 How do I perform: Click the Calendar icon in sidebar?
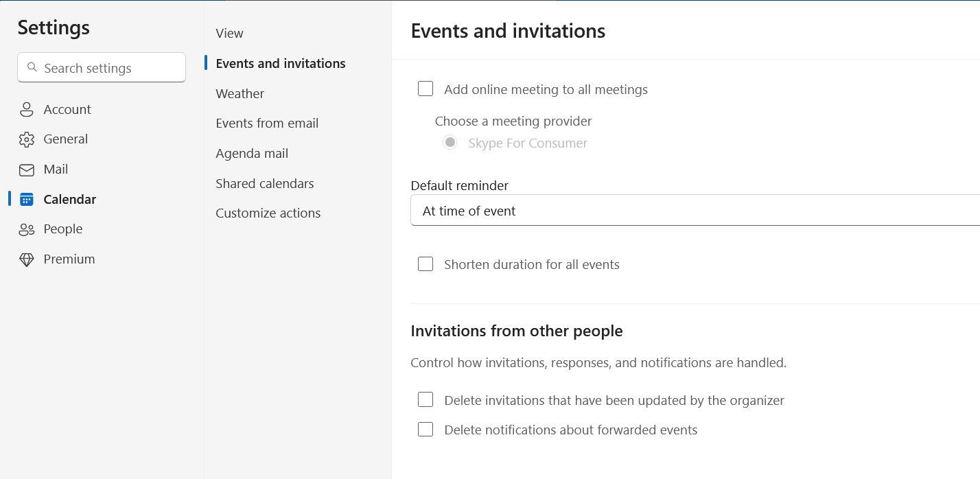[27, 200]
